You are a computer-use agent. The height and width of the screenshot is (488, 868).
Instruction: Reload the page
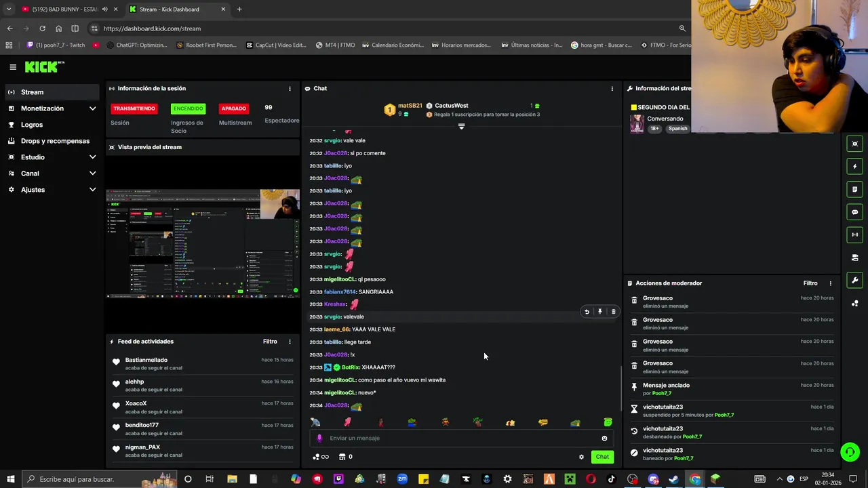[x=42, y=28]
